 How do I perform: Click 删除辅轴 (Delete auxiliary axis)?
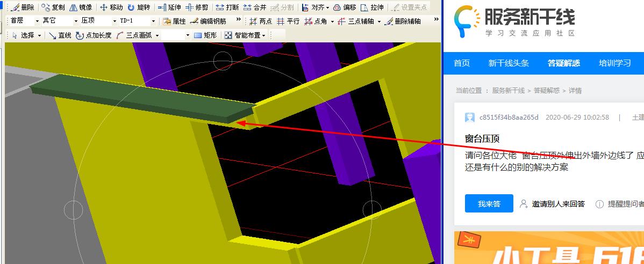(x=403, y=21)
